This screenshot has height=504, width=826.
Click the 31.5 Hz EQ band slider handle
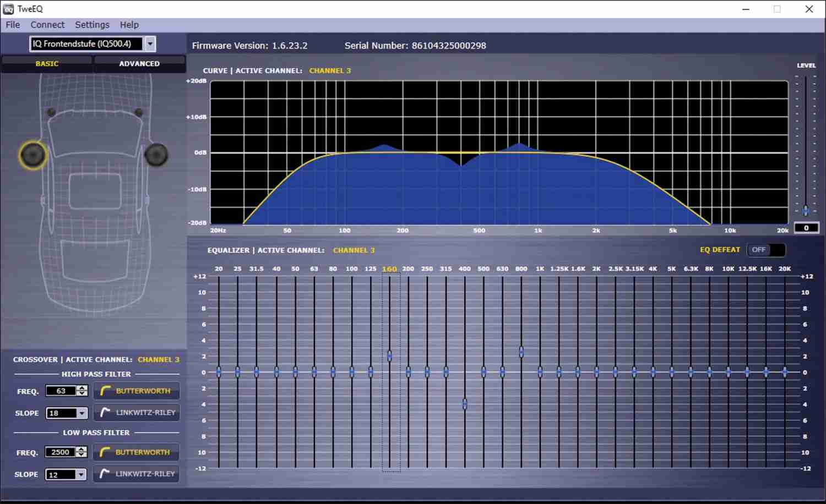(256, 372)
